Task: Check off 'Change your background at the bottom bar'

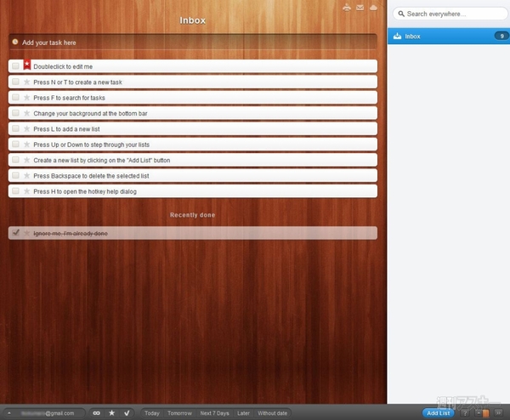Action: click(15, 113)
